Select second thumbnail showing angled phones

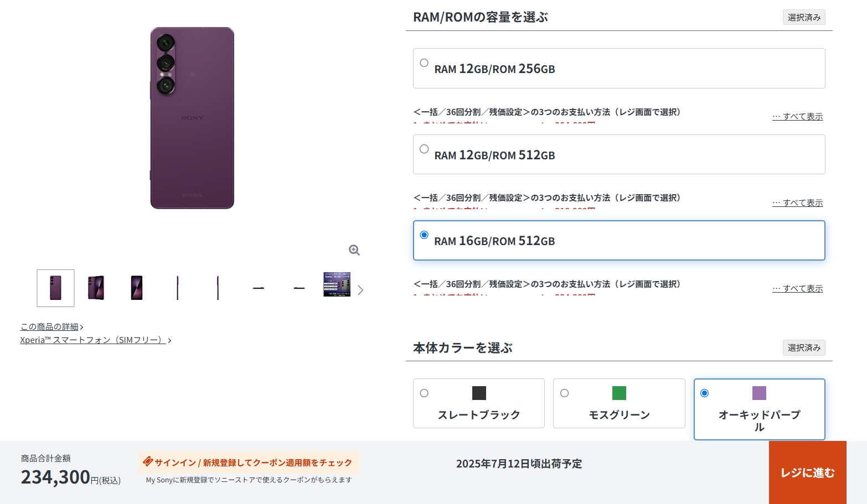coord(96,288)
